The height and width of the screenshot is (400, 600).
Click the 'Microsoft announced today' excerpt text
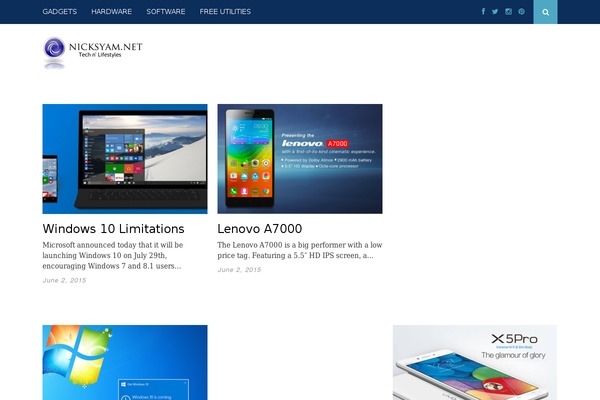pos(112,255)
